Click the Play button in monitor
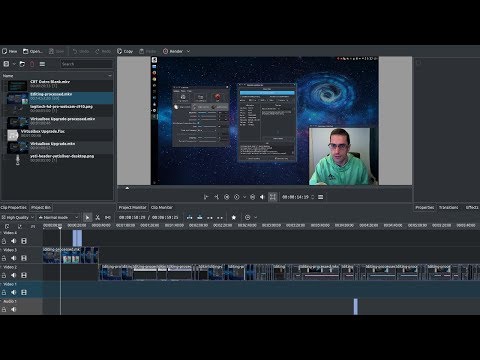 pyautogui.click(x=237, y=197)
